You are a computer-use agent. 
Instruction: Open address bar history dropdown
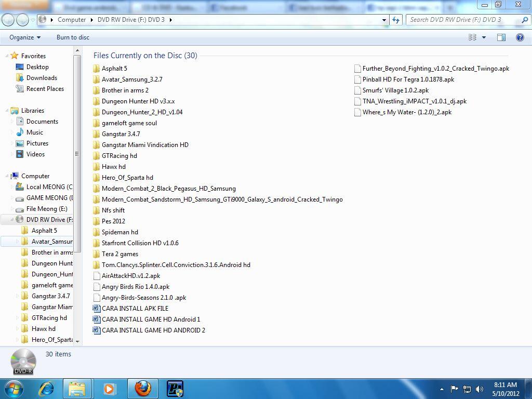click(384, 20)
